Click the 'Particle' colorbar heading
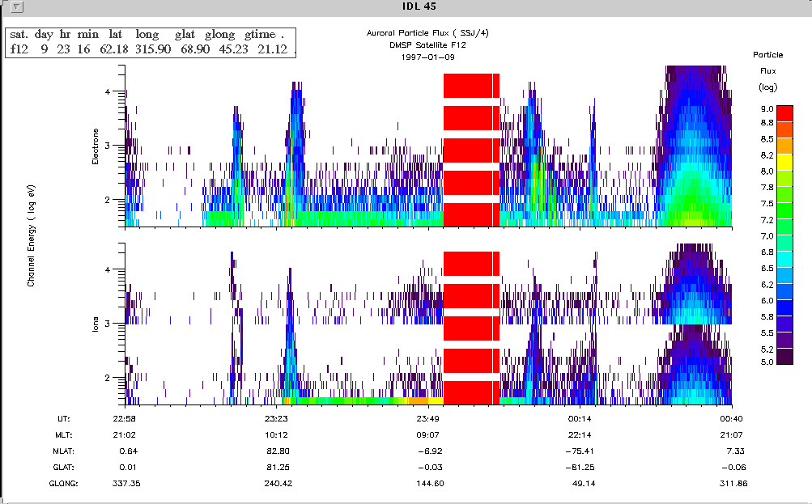The width and height of the screenshot is (812, 504). pos(768,55)
